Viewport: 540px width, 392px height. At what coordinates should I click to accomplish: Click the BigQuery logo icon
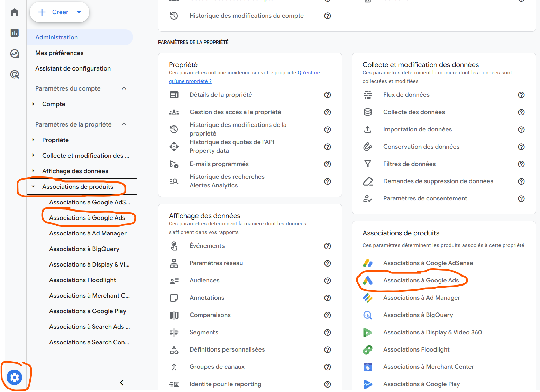pos(368,315)
